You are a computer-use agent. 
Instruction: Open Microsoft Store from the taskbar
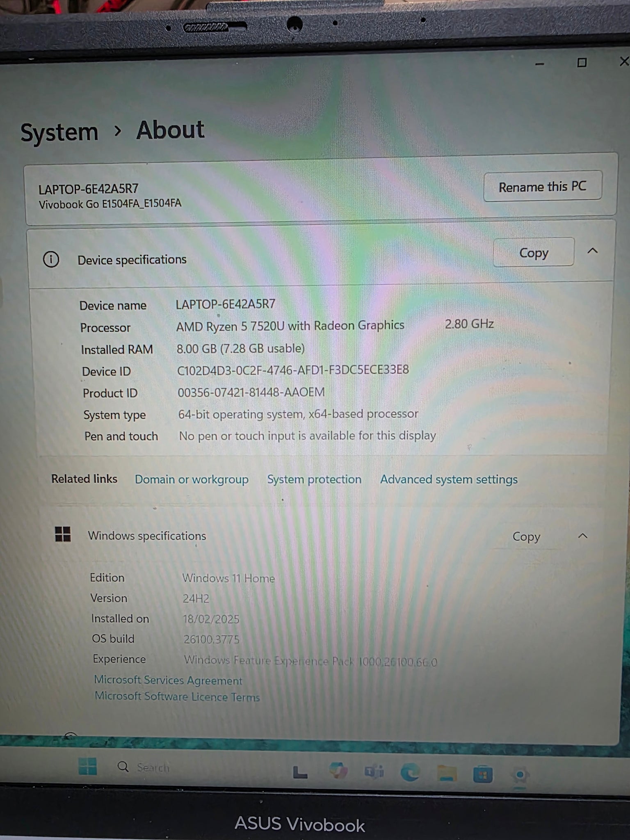(x=482, y=775)
